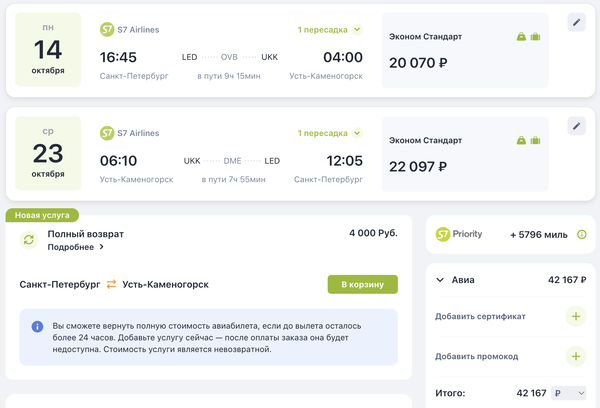Collapse the Авиа price breakdown

440,280
